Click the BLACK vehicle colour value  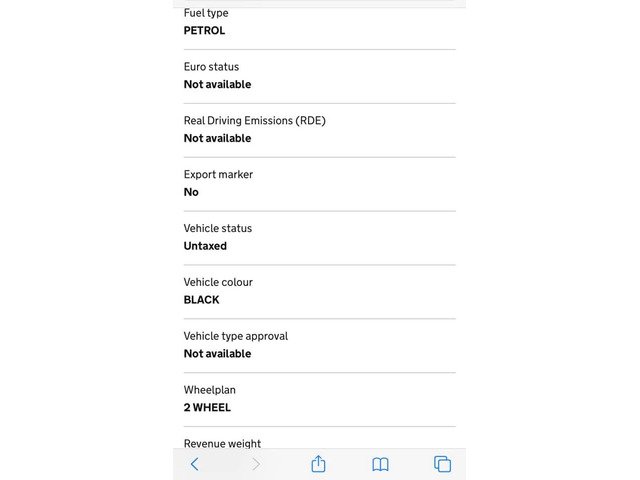[201, 300]
